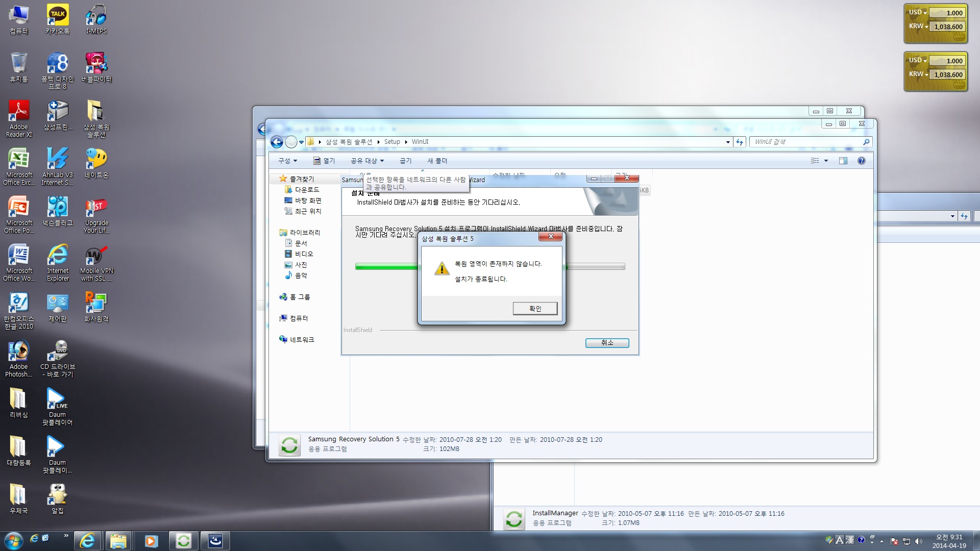The height and width of the screenshot is (551, 980).
Task: Show hidden tray icons arrow
Action: tap(881, 541)
